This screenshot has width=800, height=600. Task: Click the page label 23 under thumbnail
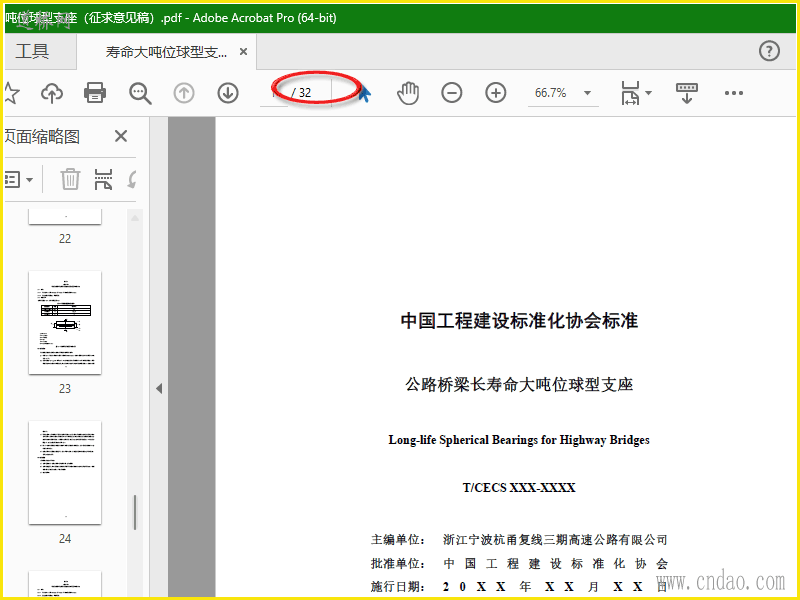pyautogui.click(x=65, y=389)
